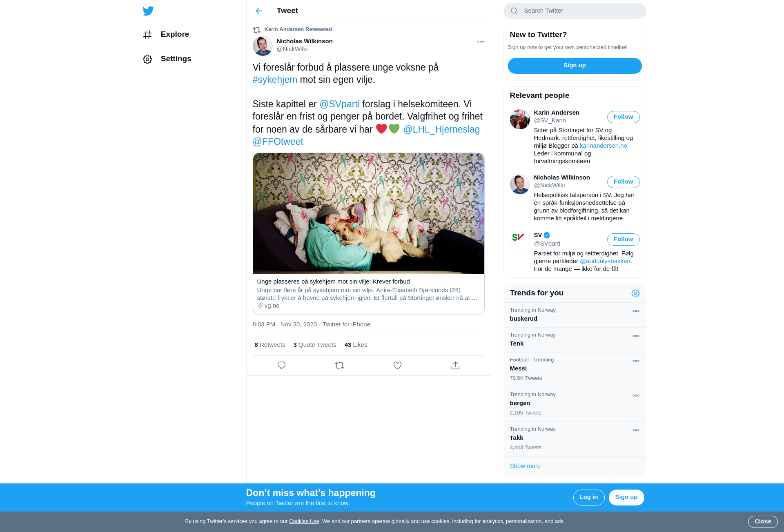Follow Nicholas Wilkinson in Relevant people
The height and width of the screenshot is (532, 784).
[623, 182]
